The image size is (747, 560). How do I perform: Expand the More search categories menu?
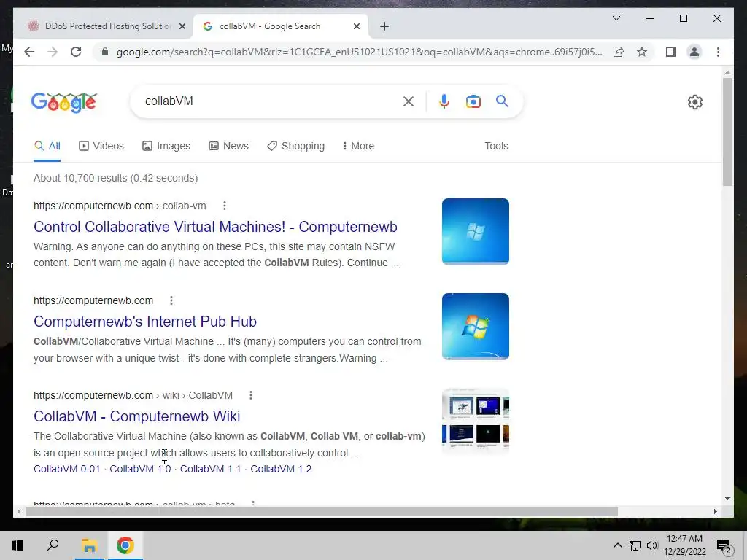(x=358, y=146)
